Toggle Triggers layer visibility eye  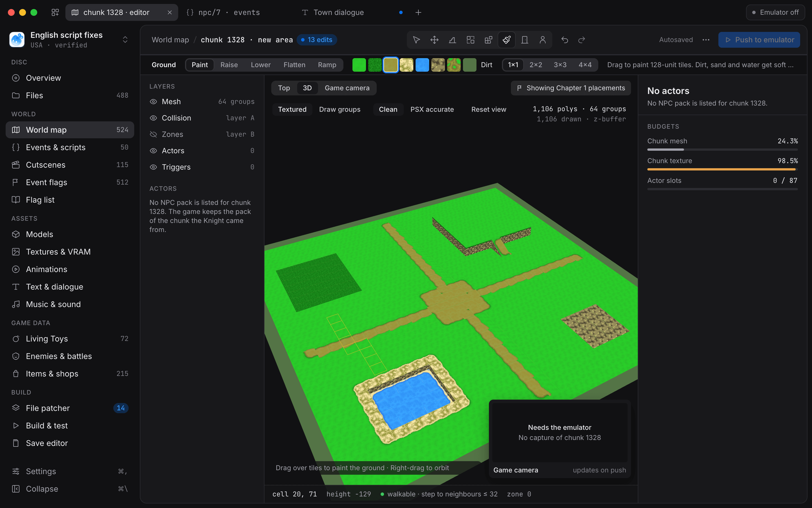(x=153, y=167)
